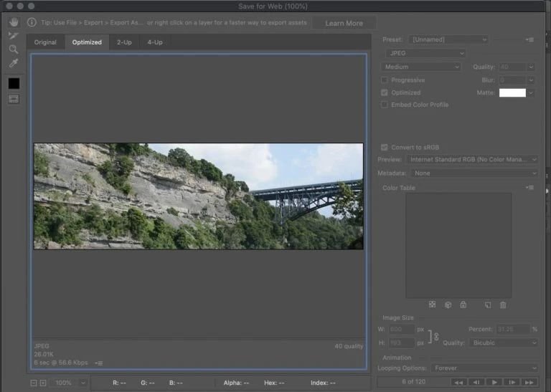Click the eyedropper color black swatch
The width and height of the screenshot is (551, 392).
click(14, 83)
